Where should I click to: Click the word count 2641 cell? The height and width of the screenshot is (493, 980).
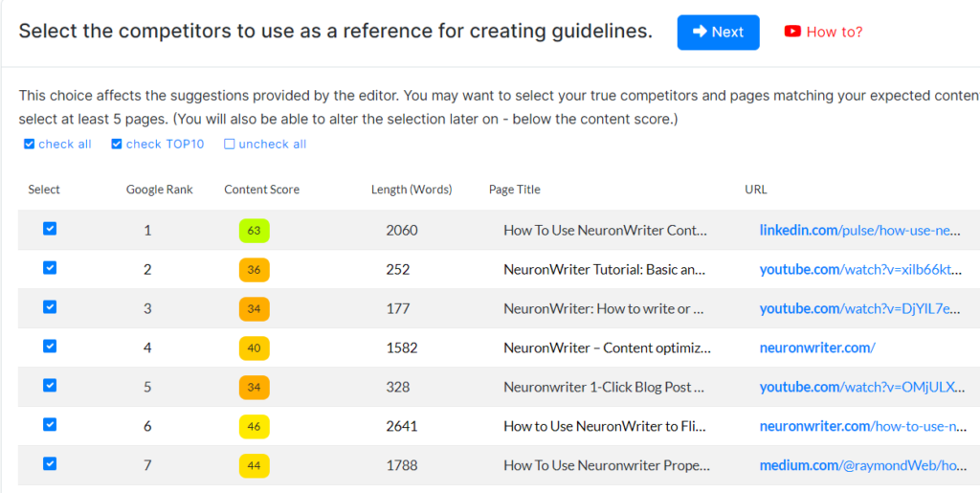(x=401, y=427)
